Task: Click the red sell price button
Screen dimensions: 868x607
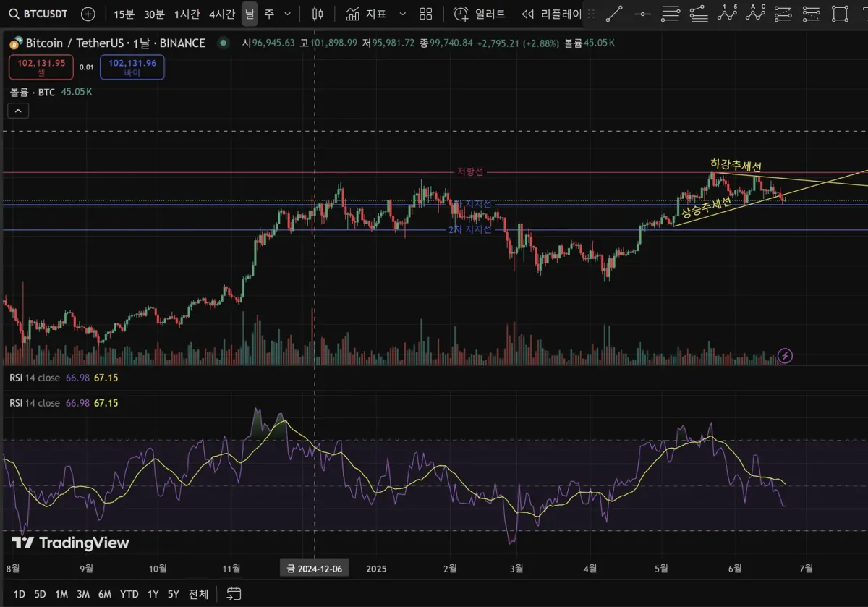Action: (x=41, y=67)
